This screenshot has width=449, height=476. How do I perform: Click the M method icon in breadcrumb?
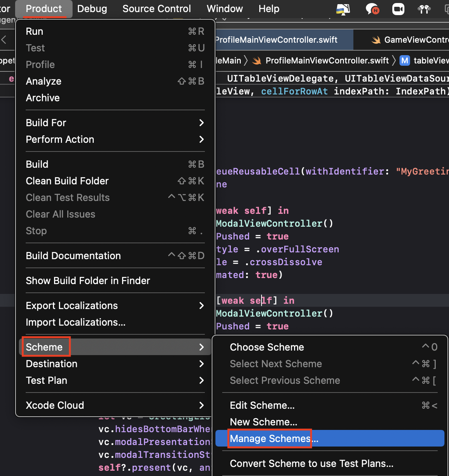(405, 60)
